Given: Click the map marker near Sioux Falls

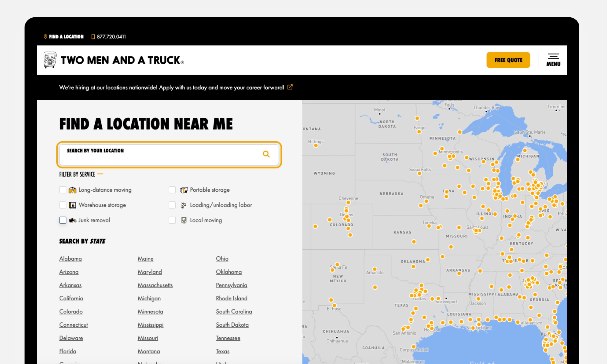Looking at the screenshot, I should click(x=419, y=174).
